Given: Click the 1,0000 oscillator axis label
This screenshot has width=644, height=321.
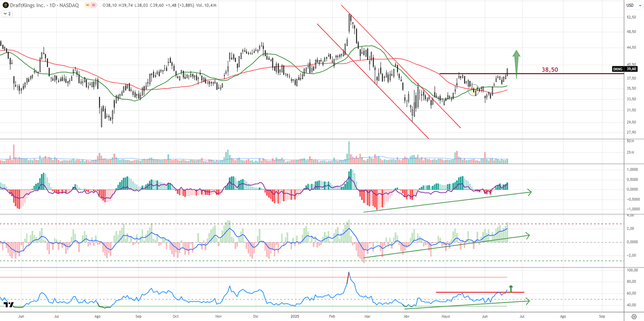Looking at the screenshot, I should click(632, 170).
